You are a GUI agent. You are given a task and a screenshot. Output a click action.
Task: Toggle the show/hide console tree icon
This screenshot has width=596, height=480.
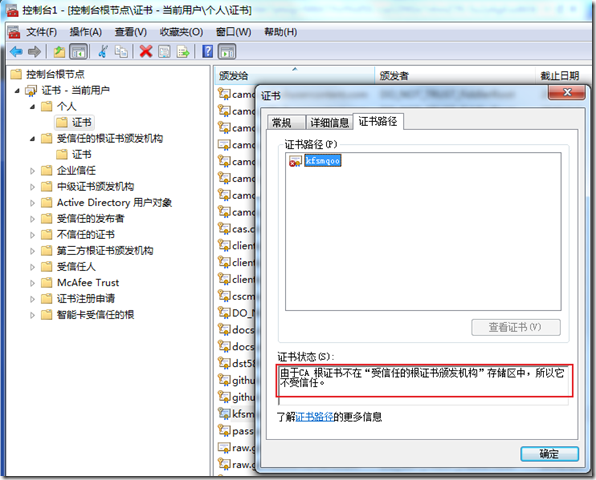pyautogui.click(x=78, y=51)
